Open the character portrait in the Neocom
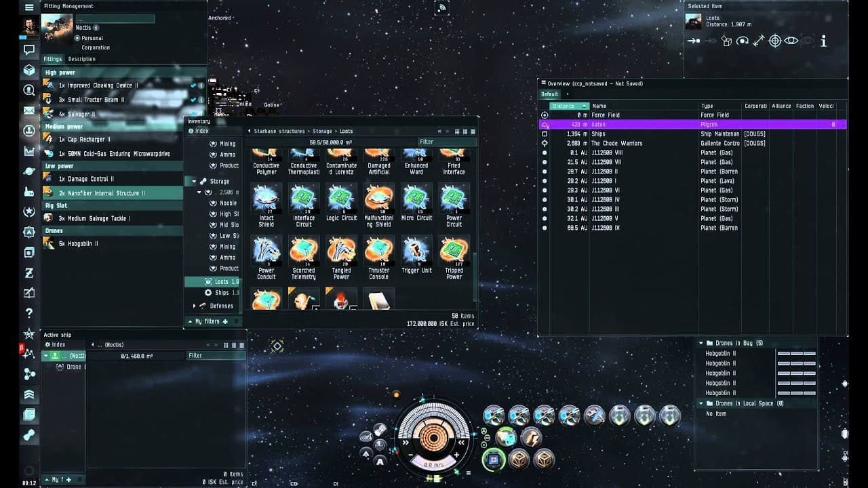The image size is (868, 488). click(x=29, y=26)
